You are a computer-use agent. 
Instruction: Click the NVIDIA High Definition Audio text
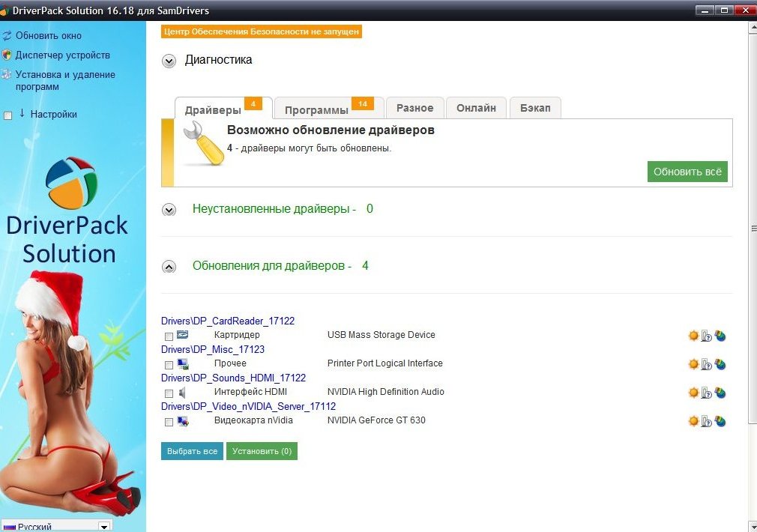[x=386, y=392]
